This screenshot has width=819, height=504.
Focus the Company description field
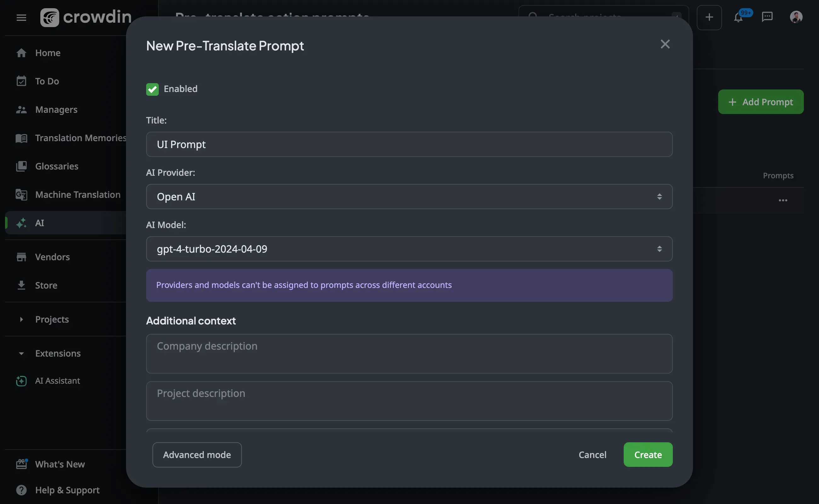coord(409,353)
